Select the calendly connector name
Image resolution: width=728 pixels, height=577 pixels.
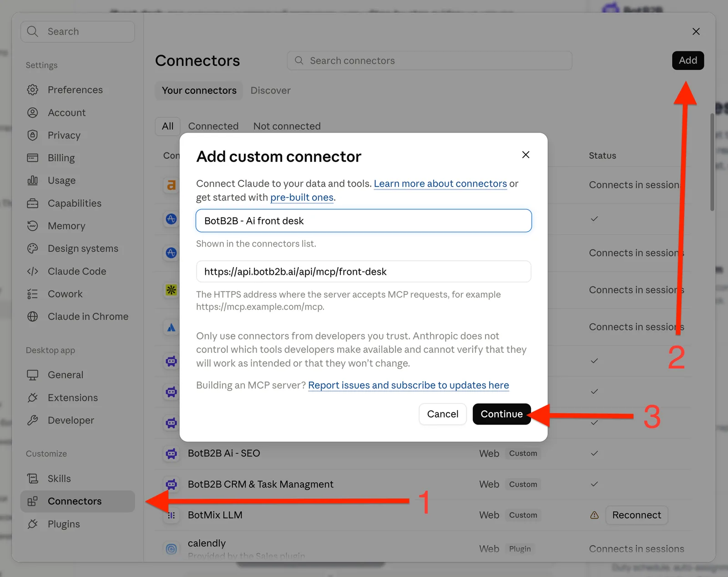(207, 543)
